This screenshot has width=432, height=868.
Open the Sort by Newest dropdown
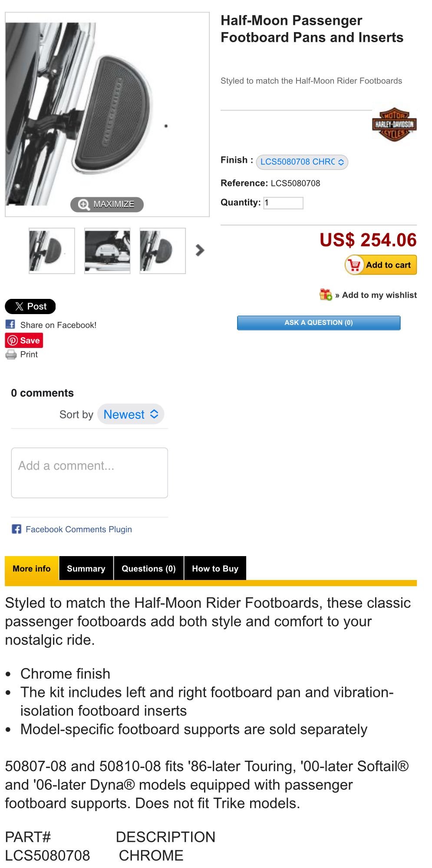tap(131, 414)
